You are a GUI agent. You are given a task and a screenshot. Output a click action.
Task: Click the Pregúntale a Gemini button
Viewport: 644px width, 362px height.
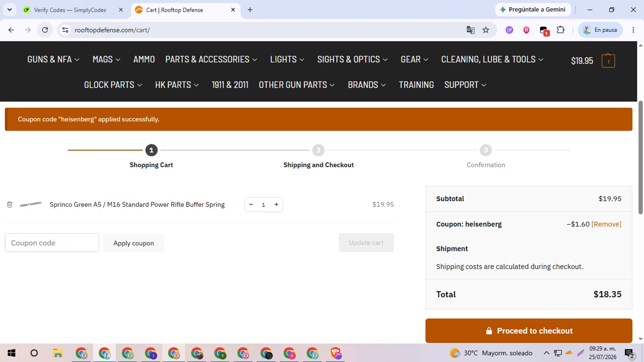pyautogui.click(x=533, y=9)
